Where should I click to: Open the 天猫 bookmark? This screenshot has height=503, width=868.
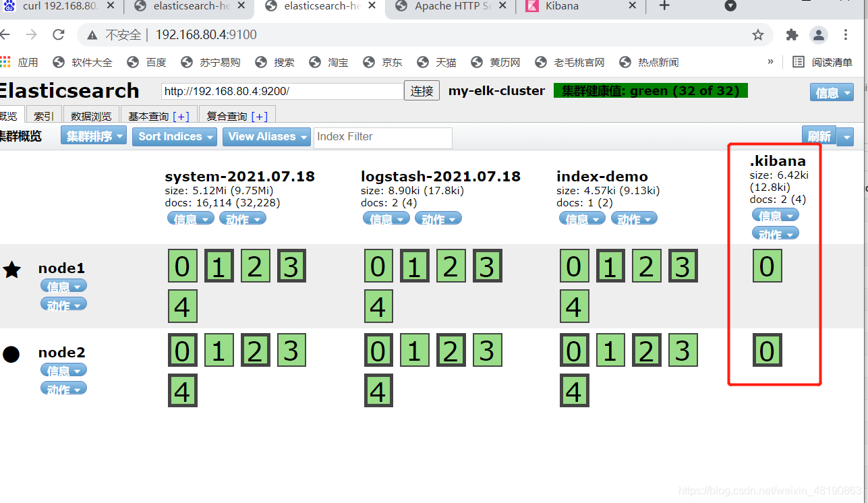pyautogui.click(x=436, y=62)
